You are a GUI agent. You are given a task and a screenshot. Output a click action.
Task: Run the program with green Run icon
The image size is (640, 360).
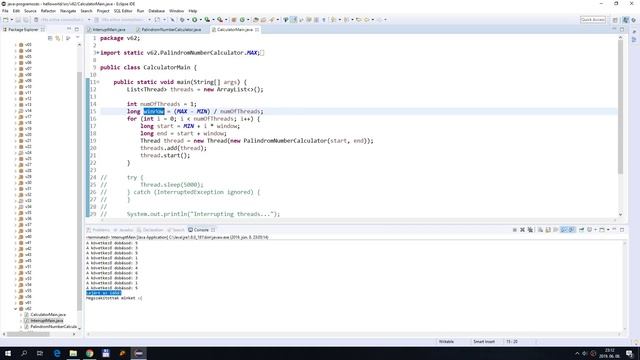[x=195, y=20]
